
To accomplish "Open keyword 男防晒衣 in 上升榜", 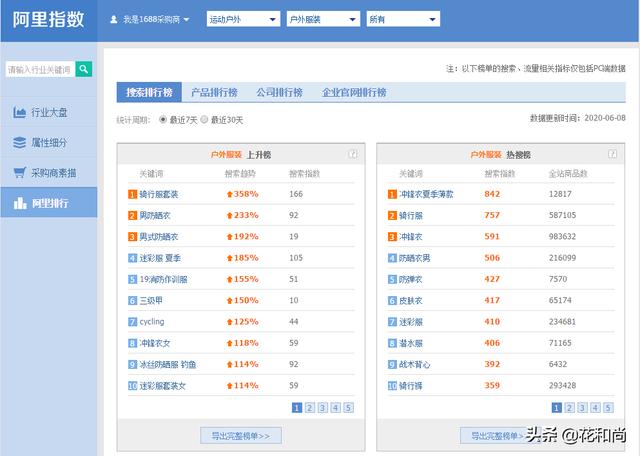I will pos(155,215).
